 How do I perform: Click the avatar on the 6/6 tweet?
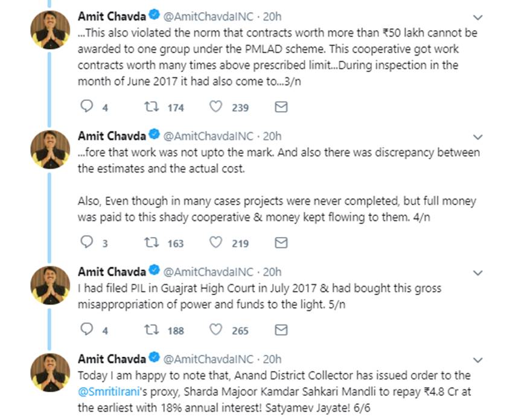[x=50, y=372]
